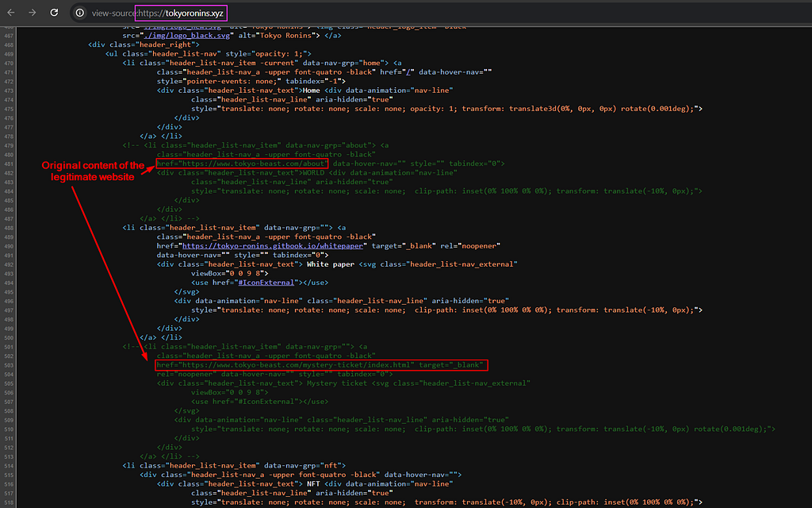Go back using the browser back arrow
812x508 pixels.
point(11,13)
